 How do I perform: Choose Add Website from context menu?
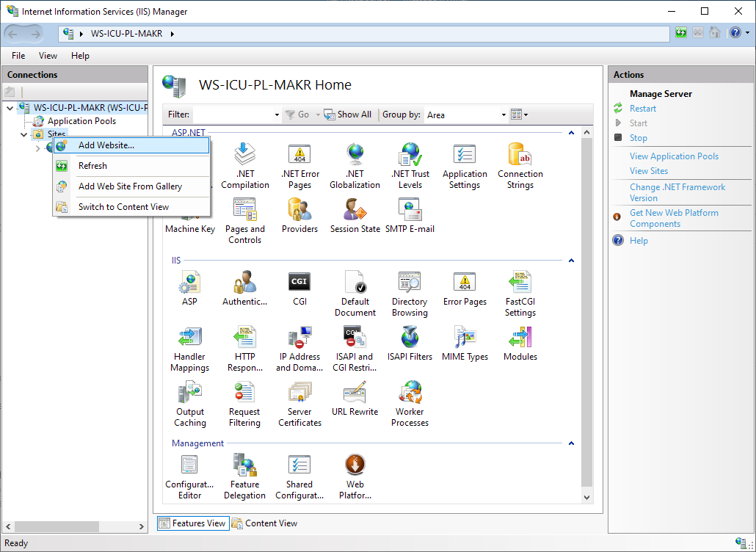[x=106, y=145]
